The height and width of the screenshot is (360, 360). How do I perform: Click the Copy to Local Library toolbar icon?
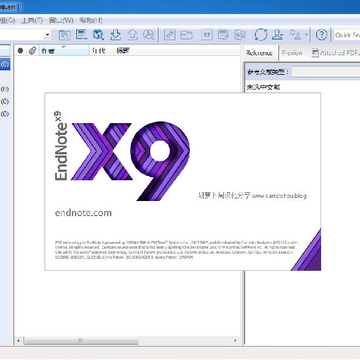tap(65, 35)
